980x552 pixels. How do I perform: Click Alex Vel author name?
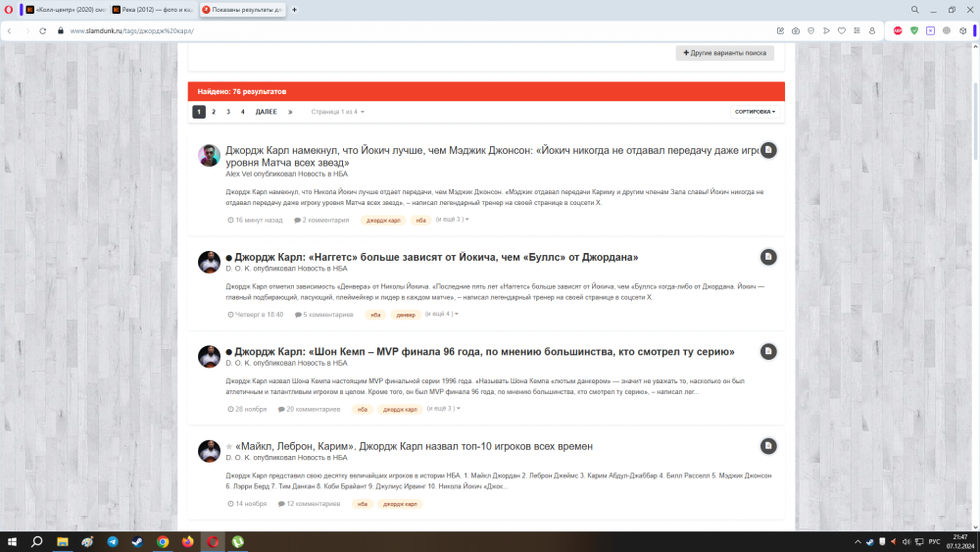point(238,174)
